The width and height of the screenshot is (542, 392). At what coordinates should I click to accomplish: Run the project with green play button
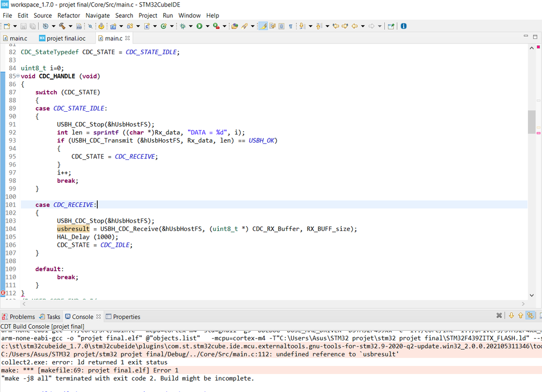point(200,26)
